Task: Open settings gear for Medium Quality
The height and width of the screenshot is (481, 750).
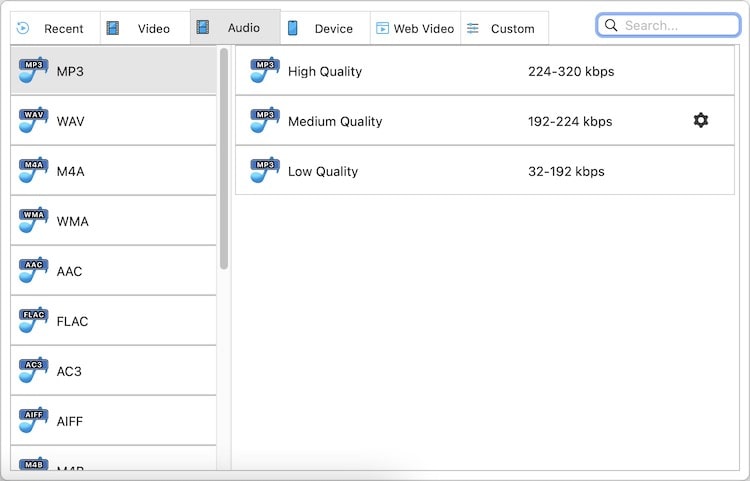Action: [x=701, y=120]
